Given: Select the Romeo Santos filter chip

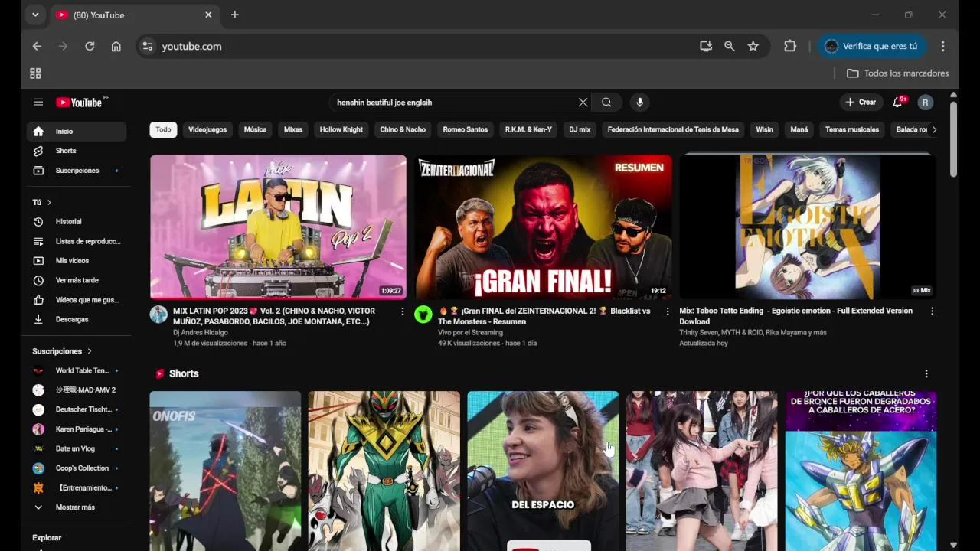Looking at the screenshot, I should click(465, 130).
